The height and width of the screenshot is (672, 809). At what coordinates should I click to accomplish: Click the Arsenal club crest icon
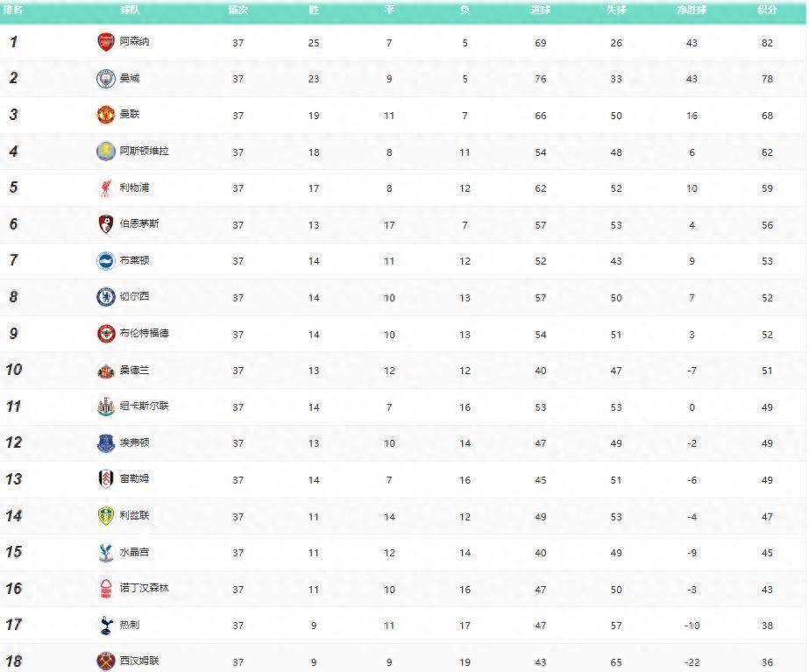point(106,42)
